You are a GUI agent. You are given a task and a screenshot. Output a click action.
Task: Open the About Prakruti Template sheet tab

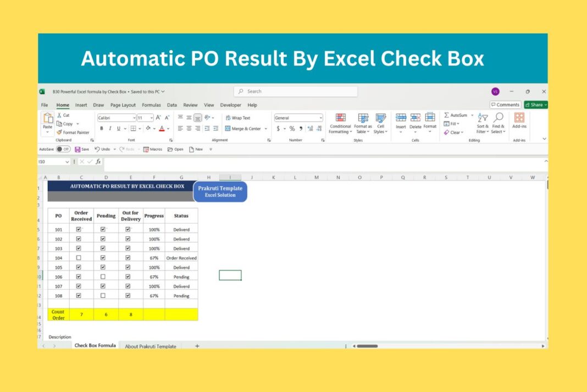pyautogui.click(x=151, y=346)
